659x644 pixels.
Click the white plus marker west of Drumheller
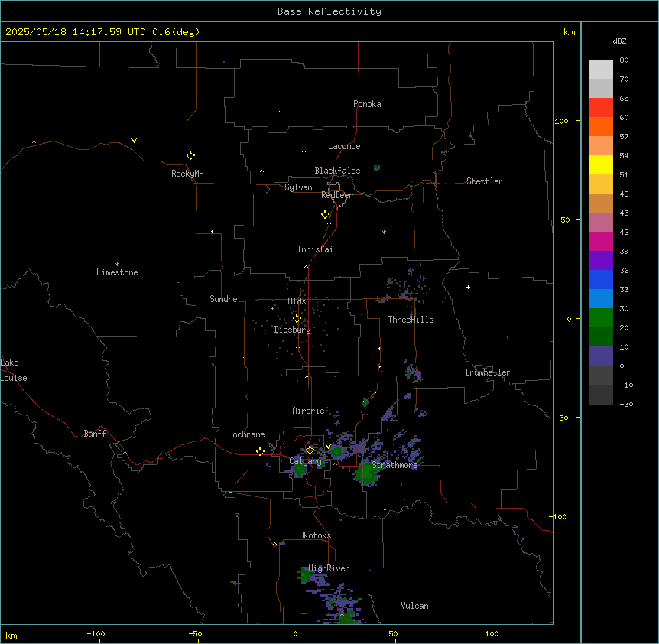[x=468, y=287]
